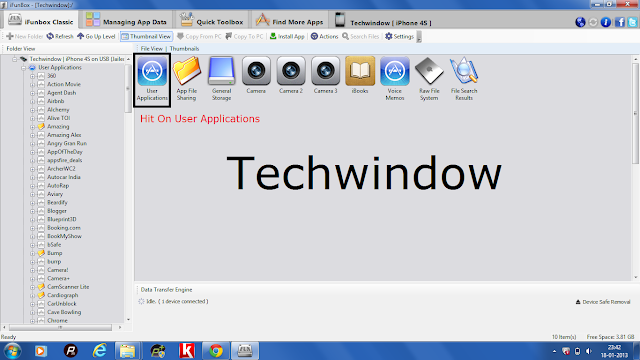Open Windows Explorer from the taskbar

127,351
